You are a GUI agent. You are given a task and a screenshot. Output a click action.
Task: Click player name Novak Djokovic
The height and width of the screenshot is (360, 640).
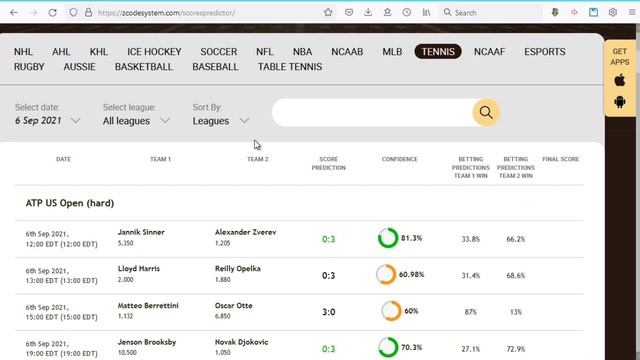pyautogui.click(x=242, y=342)
